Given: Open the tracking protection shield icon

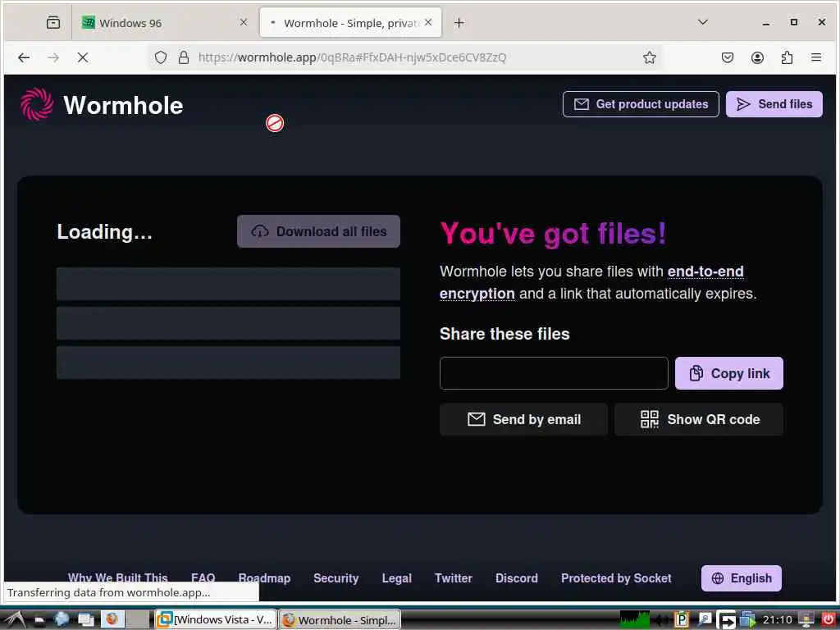Looking at the screenshot, I should click(161, 57).
